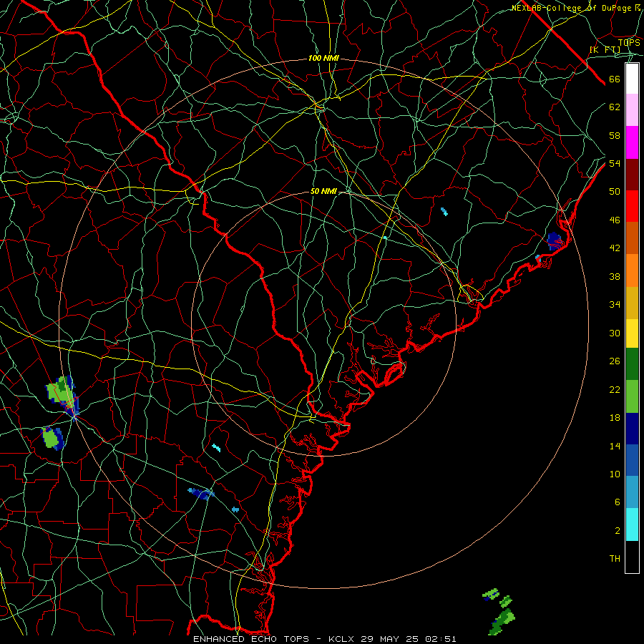Click the '100 NMI' range ring label
This screenshot has width=644, height=644.
pyautogui.click(x=323, y=59)
